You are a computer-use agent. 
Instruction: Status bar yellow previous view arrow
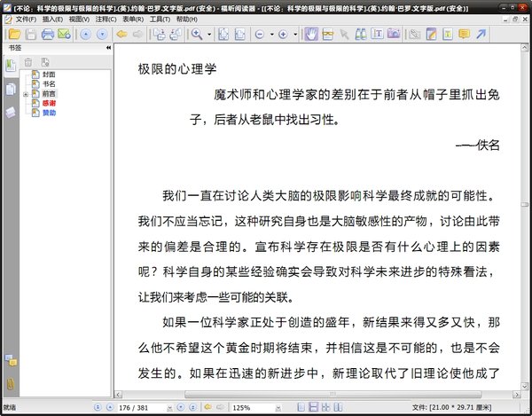click(207, 407)
